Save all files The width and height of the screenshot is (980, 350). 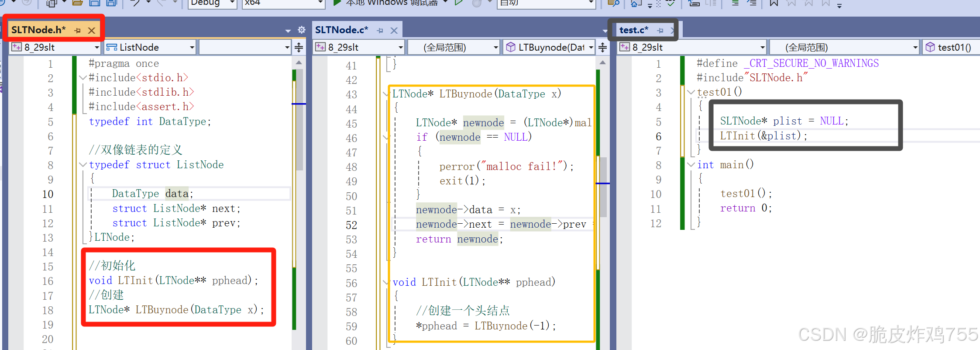(x=112, y=3)
